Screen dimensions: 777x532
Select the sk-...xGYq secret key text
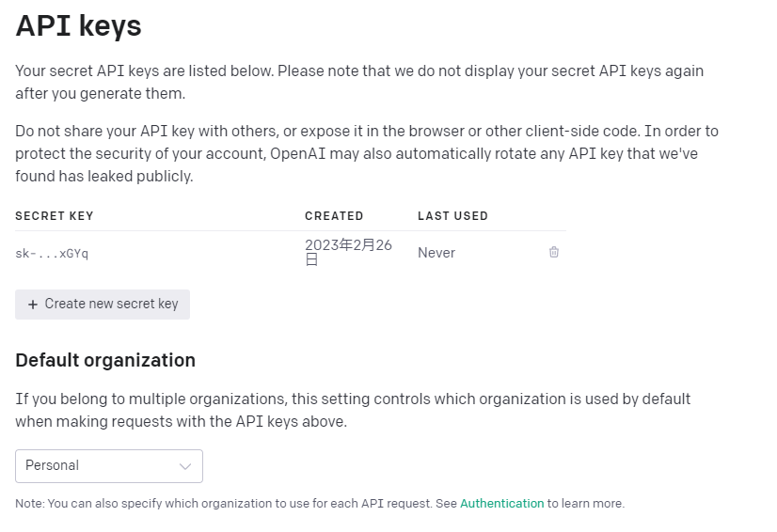(52, 253)
